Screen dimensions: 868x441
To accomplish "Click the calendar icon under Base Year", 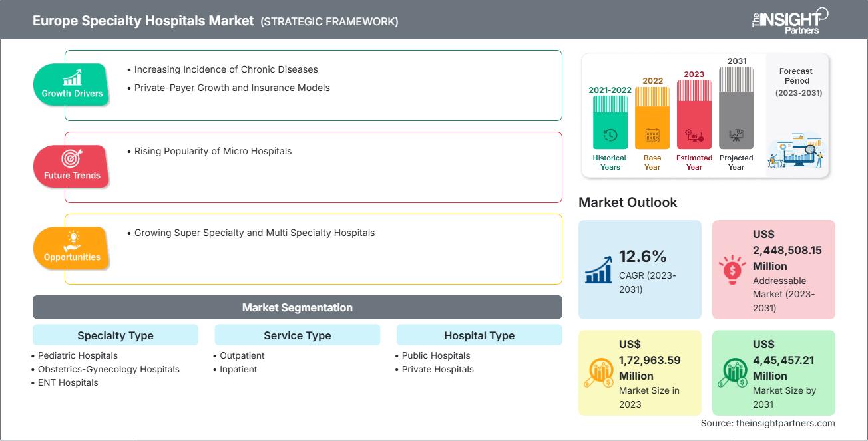I will pos(652,136).
